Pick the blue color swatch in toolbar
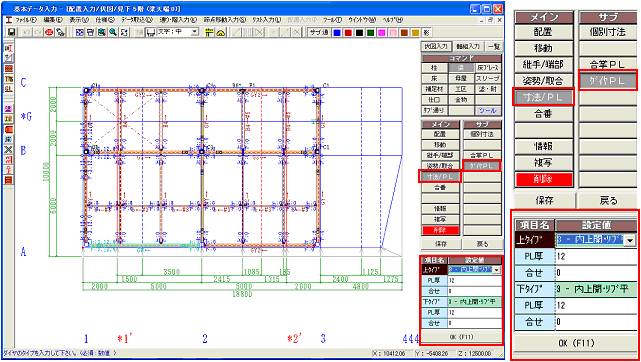The width and height of the screenshot is (641, 362). 337,32
